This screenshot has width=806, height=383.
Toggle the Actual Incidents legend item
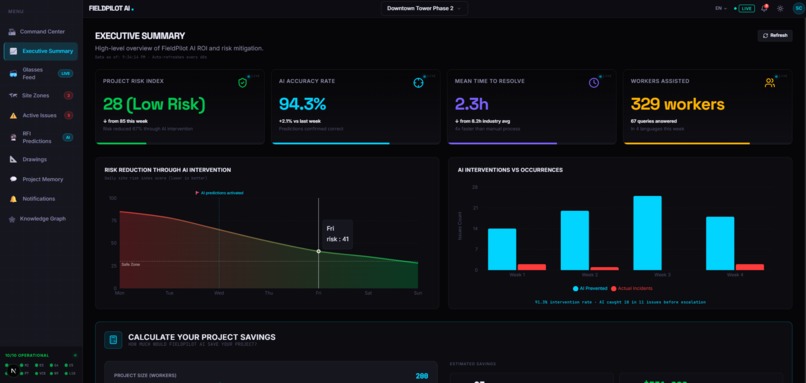tap(632, 288)
